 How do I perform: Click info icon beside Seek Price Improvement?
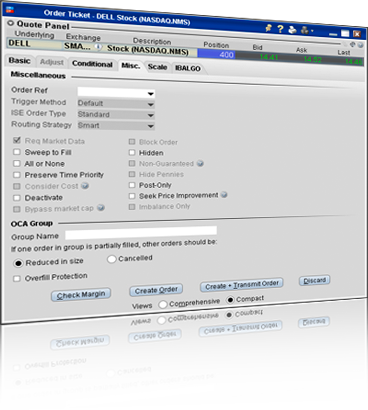click(x=224, y=195)
